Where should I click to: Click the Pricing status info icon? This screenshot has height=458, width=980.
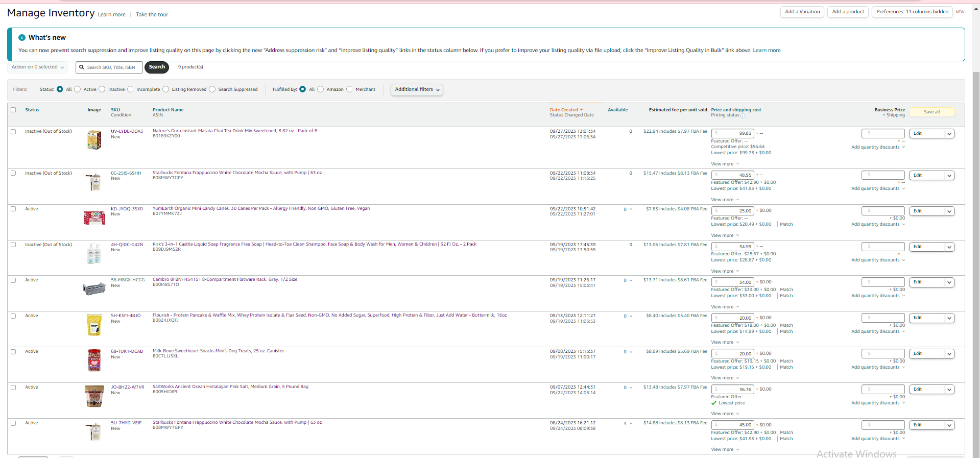click(743, 116)
